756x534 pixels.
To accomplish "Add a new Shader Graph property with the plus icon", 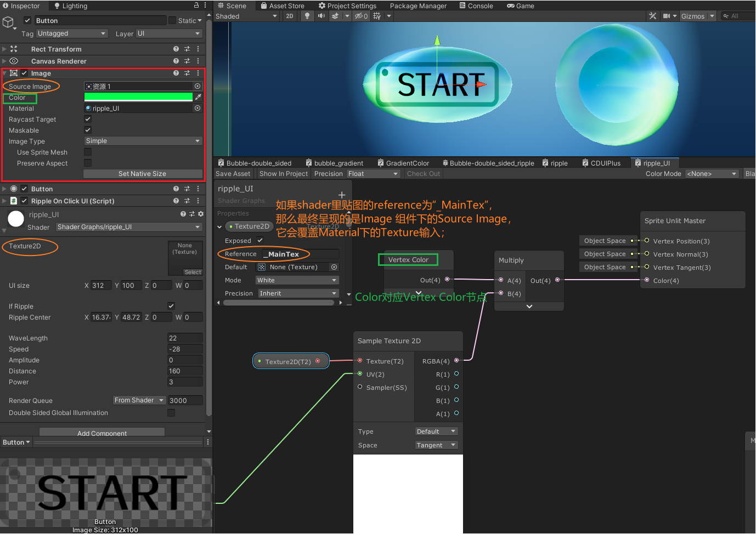I will [x=342, y=195].
